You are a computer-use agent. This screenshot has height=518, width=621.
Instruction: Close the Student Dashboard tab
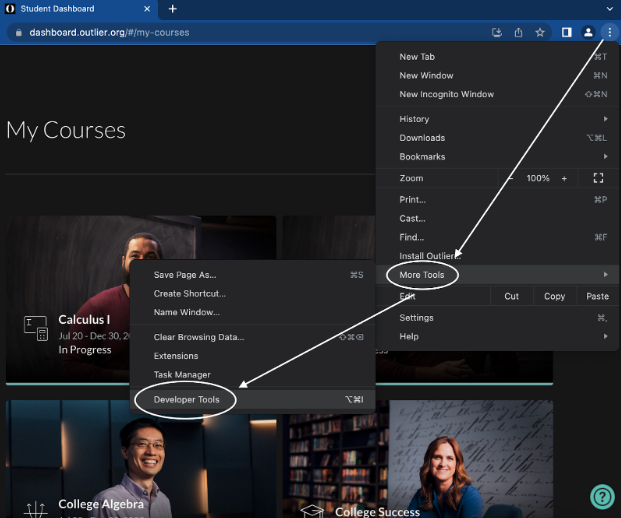pos(147,9)
